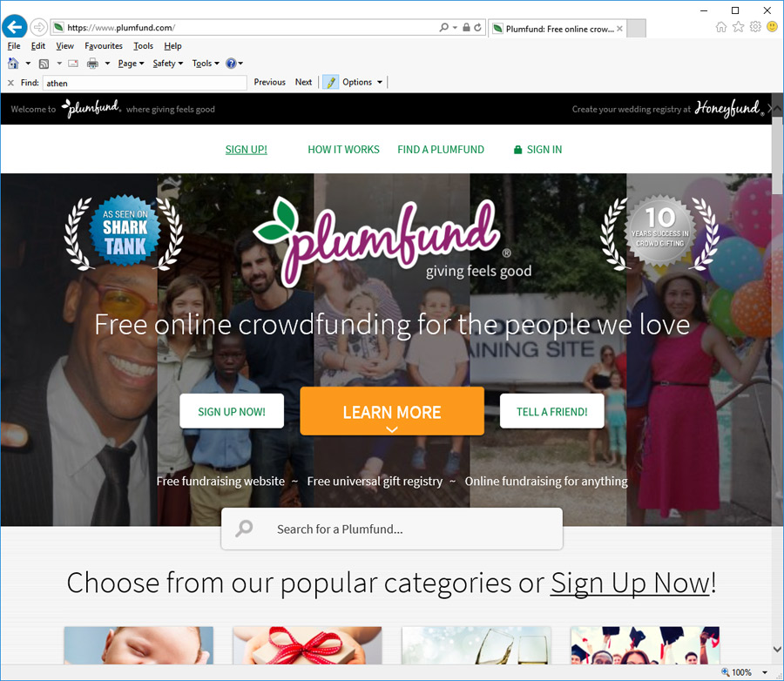Click the Search for a Plumfund field
Viewport: 784px width, 681px height.
[392, 529]
